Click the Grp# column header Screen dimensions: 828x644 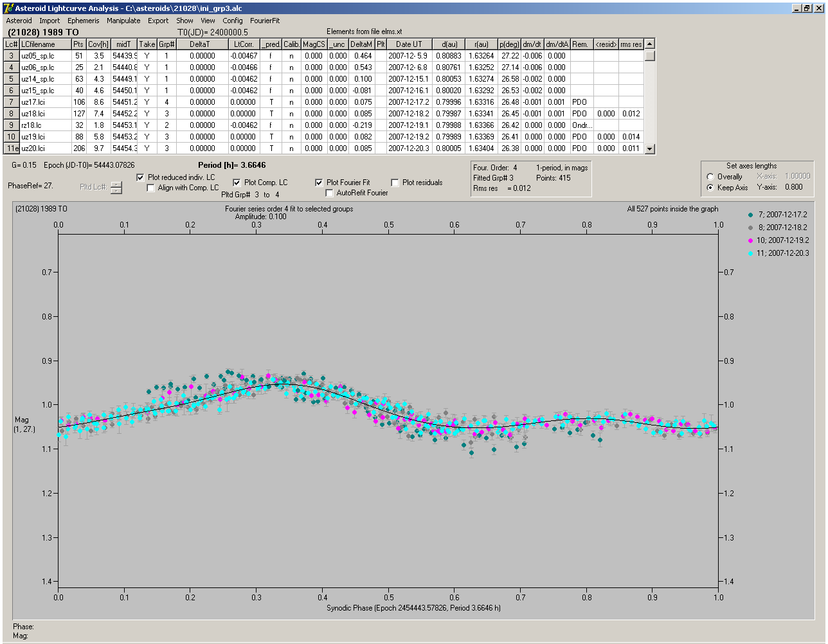pyautogui.click(x=166, y=44)
